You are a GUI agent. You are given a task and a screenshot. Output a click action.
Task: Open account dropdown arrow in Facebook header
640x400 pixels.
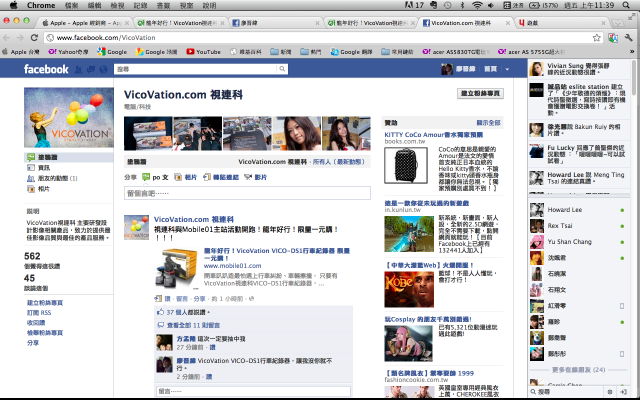click(507, 69)
